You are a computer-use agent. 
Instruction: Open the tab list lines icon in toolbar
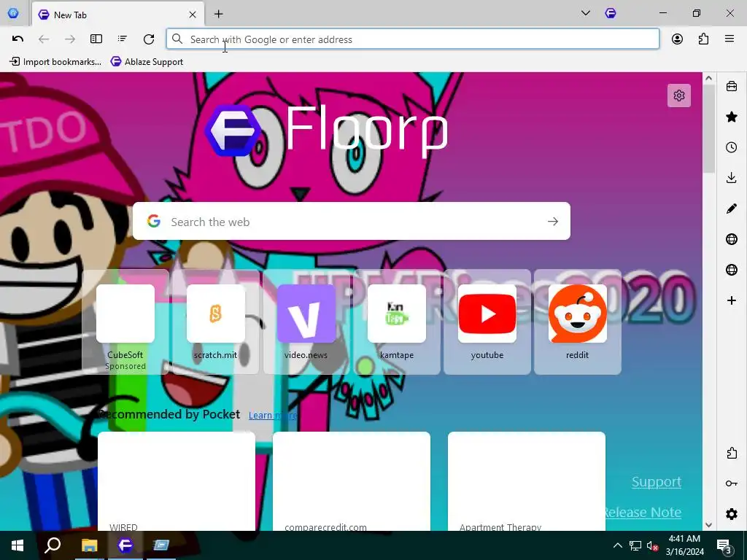[x=123, y=39]
